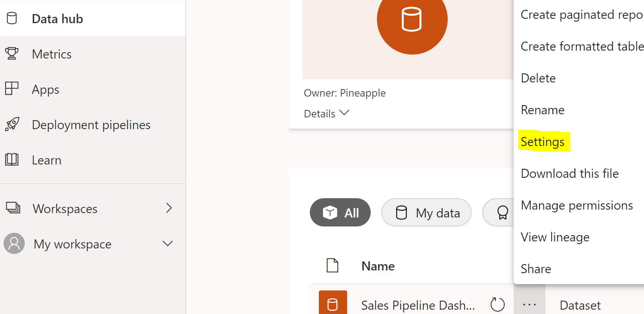Click the Apps grid icon

(12, 89)
